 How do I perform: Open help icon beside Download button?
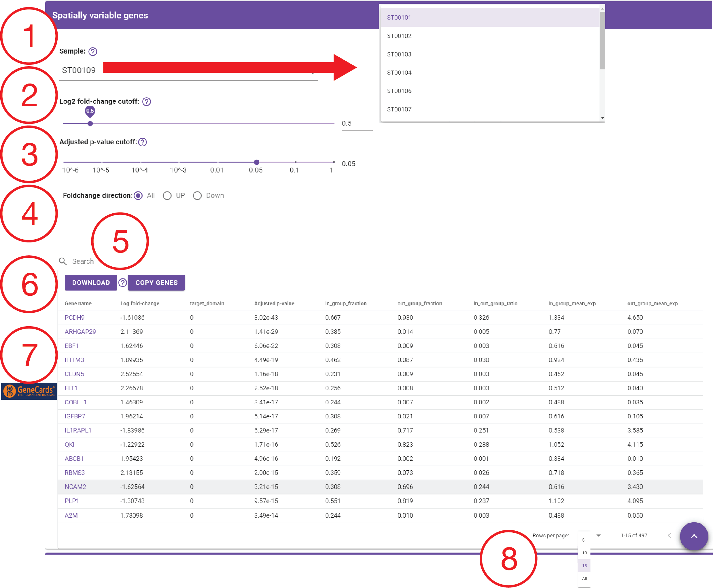coord(123,282)
